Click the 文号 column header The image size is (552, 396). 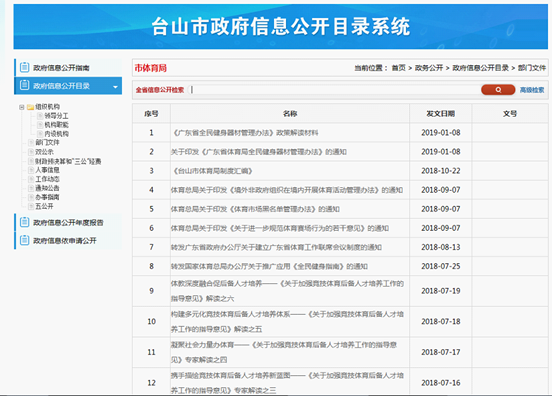click(510, 114)
